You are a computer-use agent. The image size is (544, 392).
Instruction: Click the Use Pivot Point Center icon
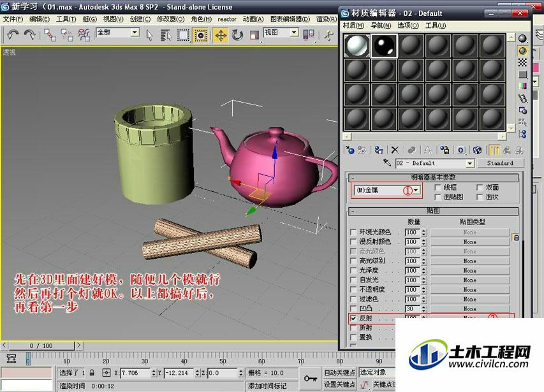pyautogui.click(x=309, y=34)
